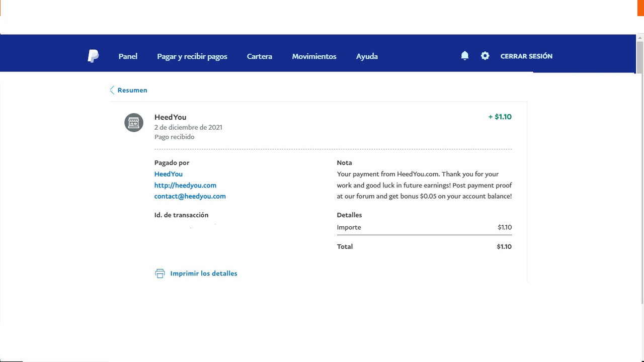
Task: Click the Pagado por heading
Action: click(172, 163)
